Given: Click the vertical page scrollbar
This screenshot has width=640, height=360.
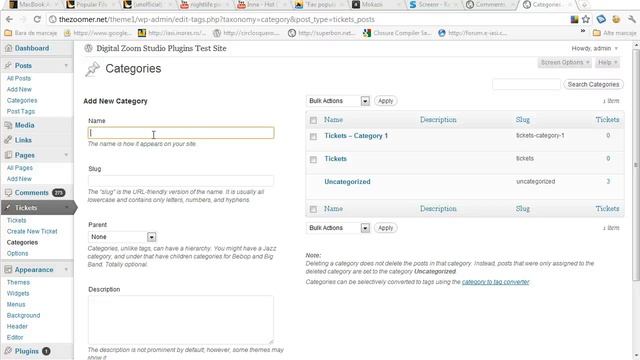Looking at the screenshot, I should pos(636,164).
